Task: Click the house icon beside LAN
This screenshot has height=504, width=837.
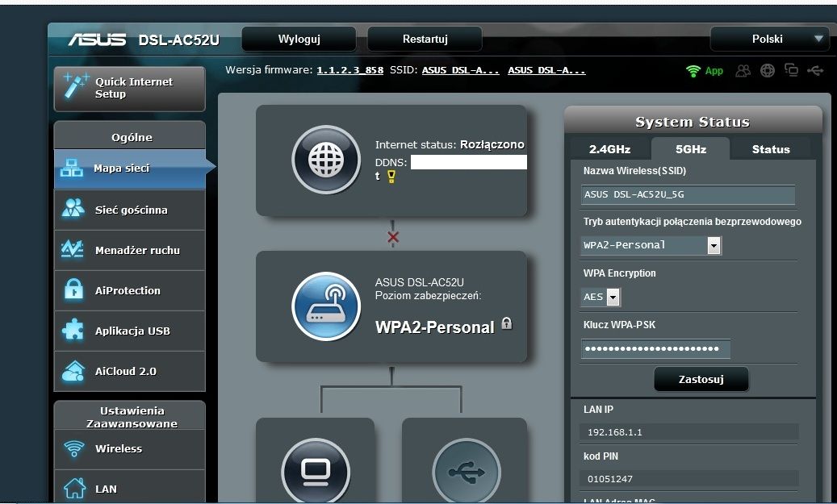Action: (x=74, y=487)
